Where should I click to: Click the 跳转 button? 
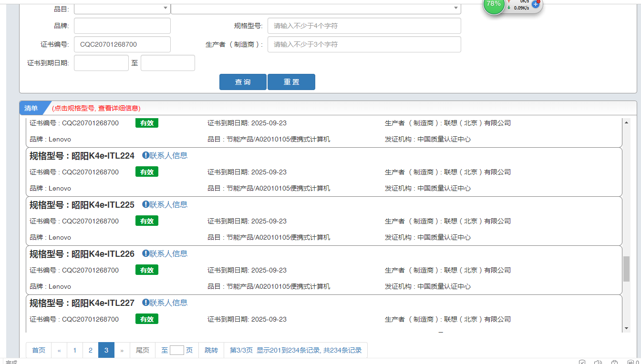[x=211, y=350]
